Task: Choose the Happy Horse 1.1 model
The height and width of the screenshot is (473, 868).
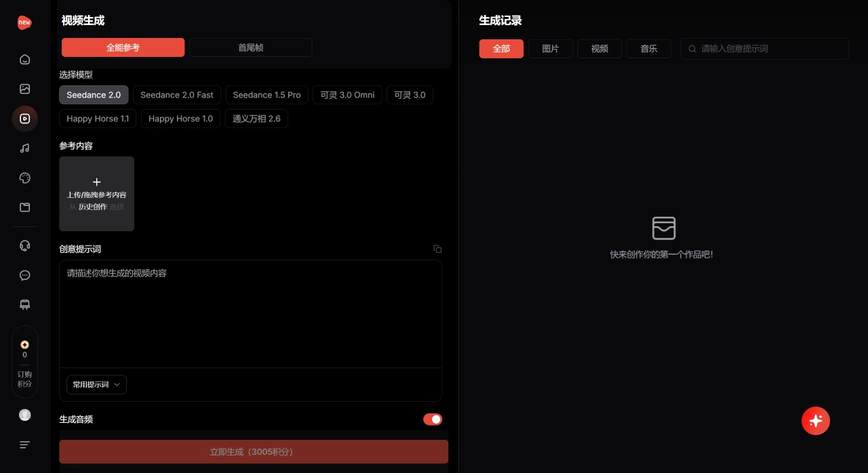Action: pos(98,119)
